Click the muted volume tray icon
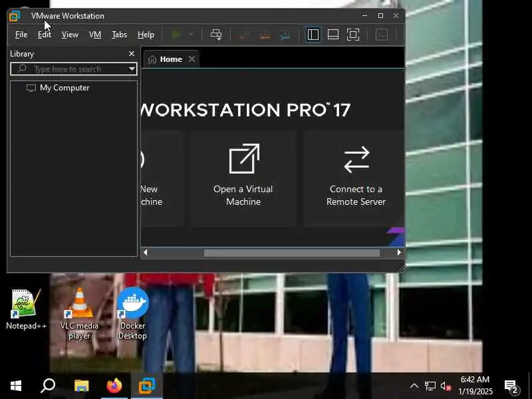532x399 pixels. [446, 386]
